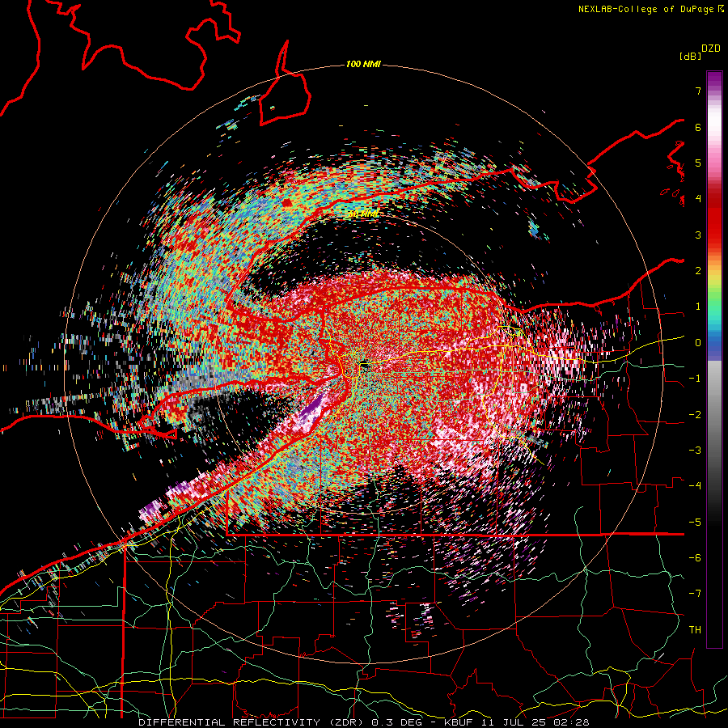Click the 1 value on the color scale

tap(698, 307)
